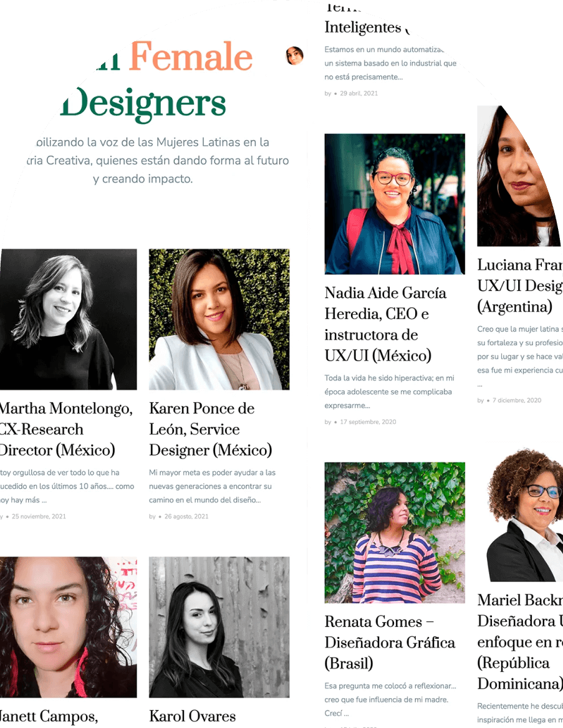The image size is (563, 728).
Task: Click the 17 septiembre, 2020 post date
Action: pyautogui.click(x=368, y=422)
